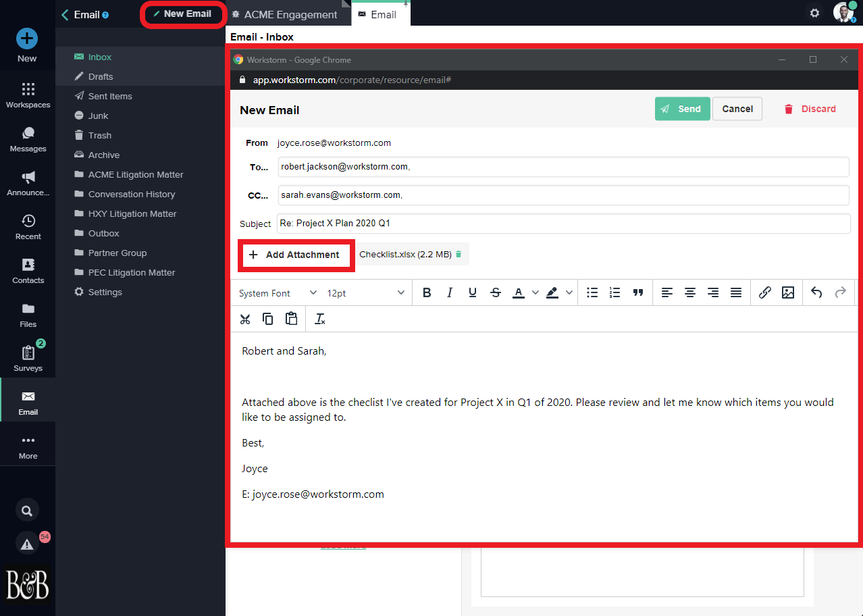Center align text

tap(690, 292)
